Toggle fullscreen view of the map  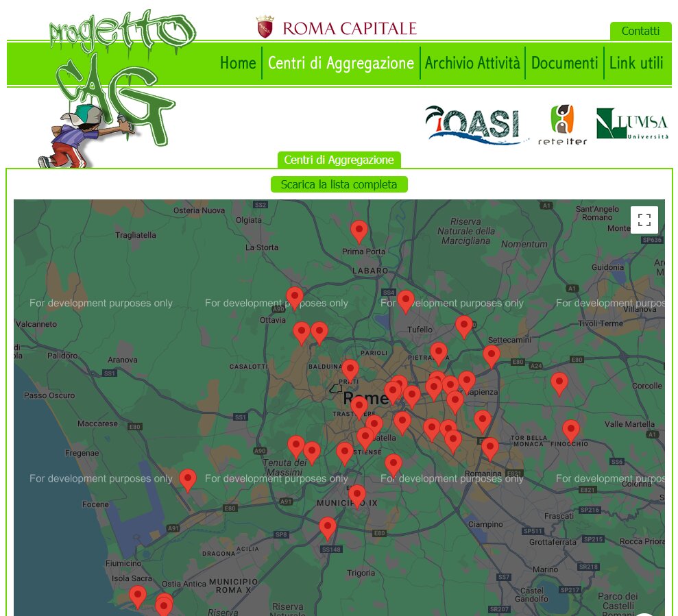(644, 220)
